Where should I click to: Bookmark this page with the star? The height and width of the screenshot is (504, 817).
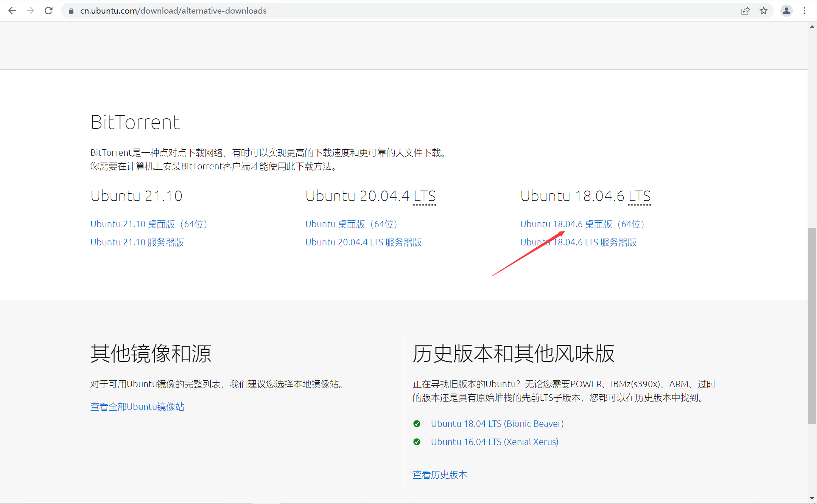(x=764, y=11)
